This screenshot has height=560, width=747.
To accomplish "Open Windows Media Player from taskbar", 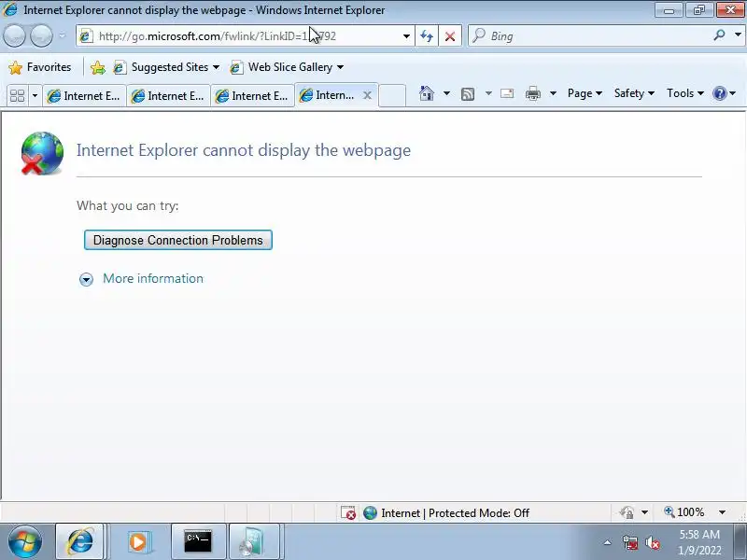I will tap(139, 542).
